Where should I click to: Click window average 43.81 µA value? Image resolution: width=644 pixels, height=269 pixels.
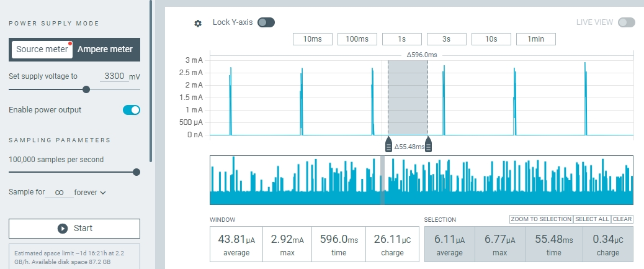pyautogui.click(x=236, y=239)
